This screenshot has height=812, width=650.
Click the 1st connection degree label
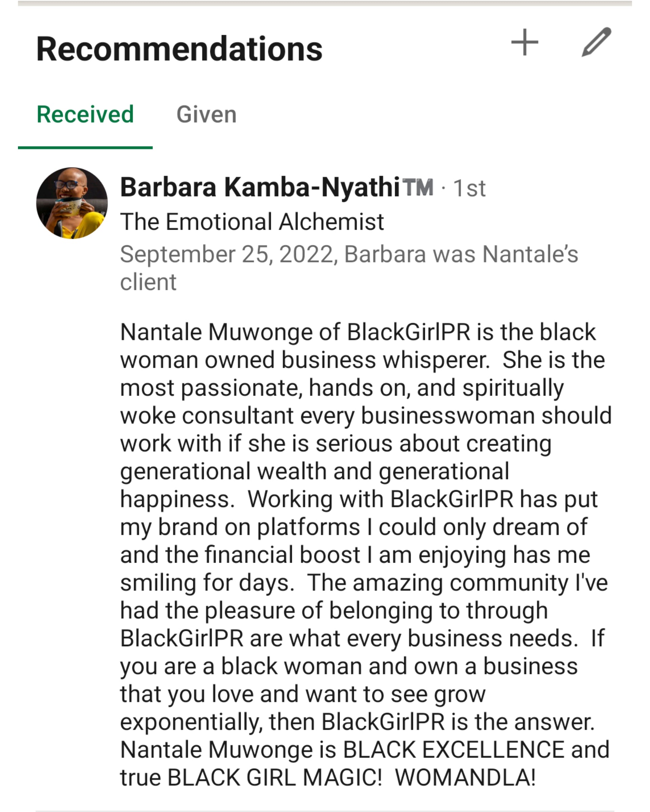click(x=470, y=188)
